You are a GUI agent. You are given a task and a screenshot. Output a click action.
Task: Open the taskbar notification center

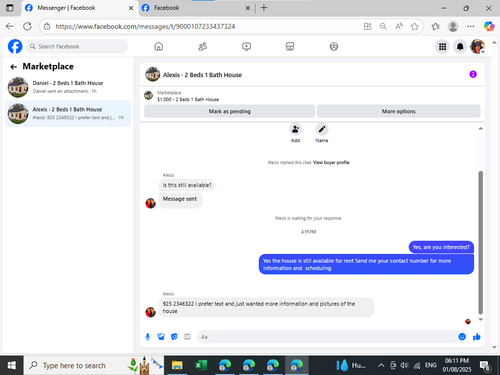(x=485, y=366)
